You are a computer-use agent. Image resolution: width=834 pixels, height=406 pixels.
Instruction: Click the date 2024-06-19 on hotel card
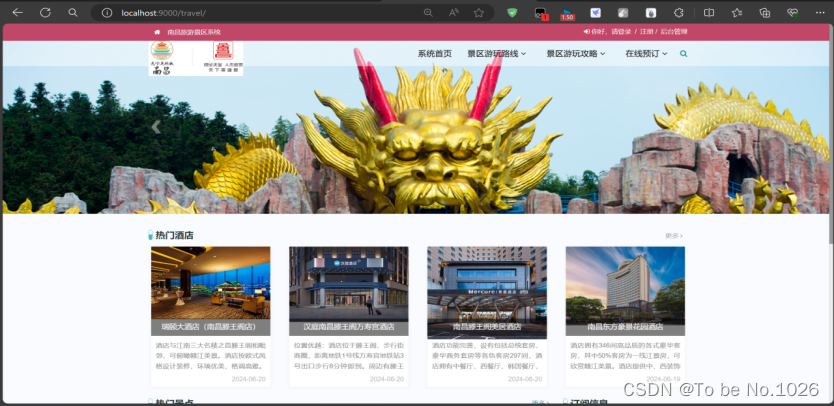[x=663, y=379]
